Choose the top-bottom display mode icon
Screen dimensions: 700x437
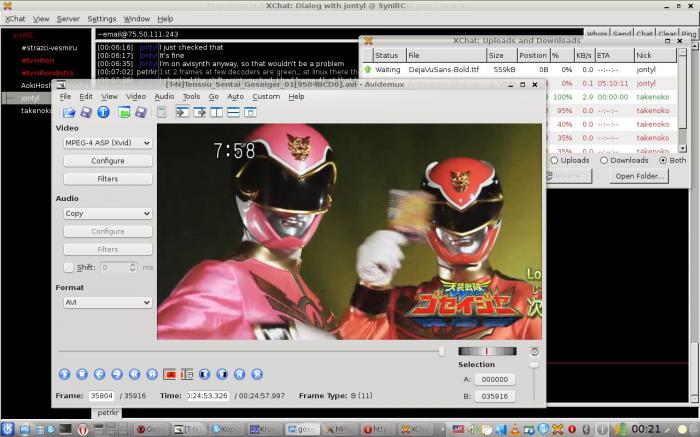tap(233, 112)
